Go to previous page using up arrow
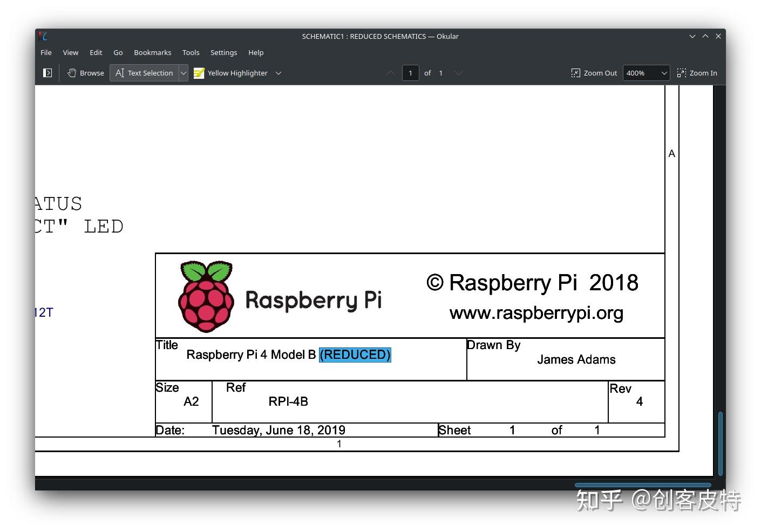The height and width of the screenshot is (532, 761). (390, 73)
